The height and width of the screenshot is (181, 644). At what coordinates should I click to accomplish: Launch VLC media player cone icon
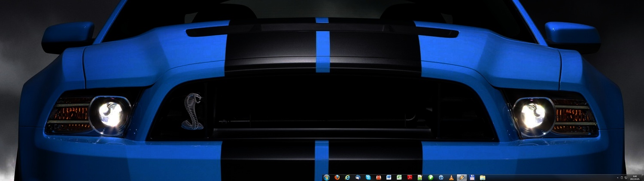451,178
